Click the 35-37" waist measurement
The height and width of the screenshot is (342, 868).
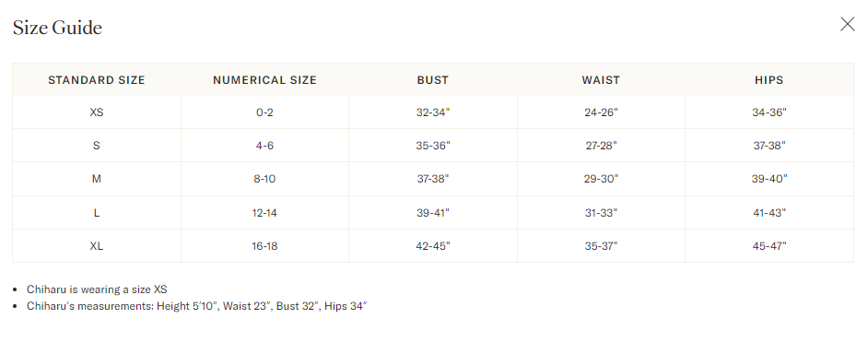601,246
